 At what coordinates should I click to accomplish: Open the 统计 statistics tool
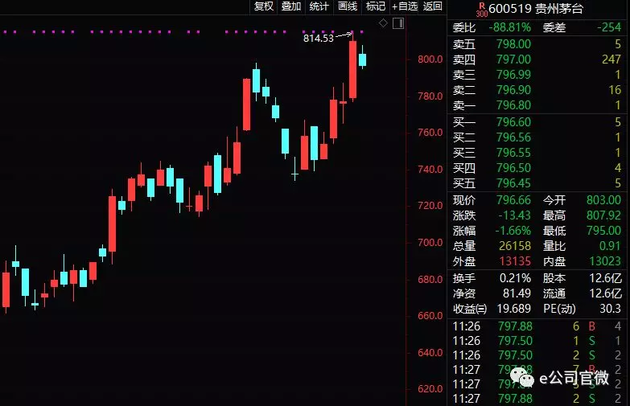pos(319,6)
